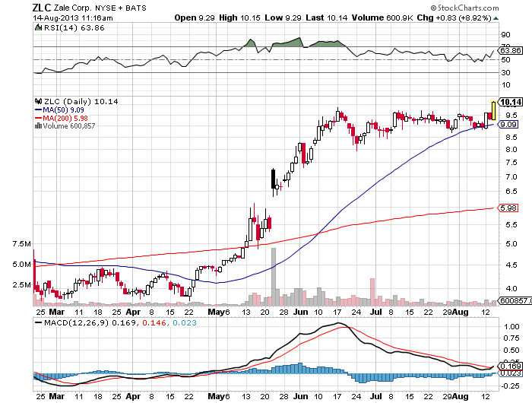Click the 600857 volume axis label
The image size is (532, 403).
click(515, 300)
